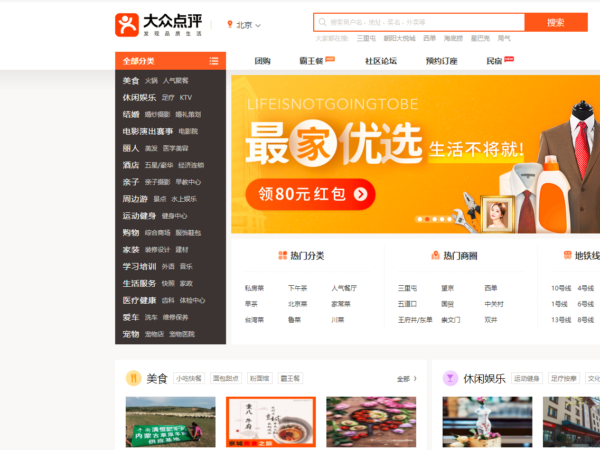Click the 休闲娱乐 cocktail glass section icon
Viewport: 600px width, 450px height.
point(450,378)
